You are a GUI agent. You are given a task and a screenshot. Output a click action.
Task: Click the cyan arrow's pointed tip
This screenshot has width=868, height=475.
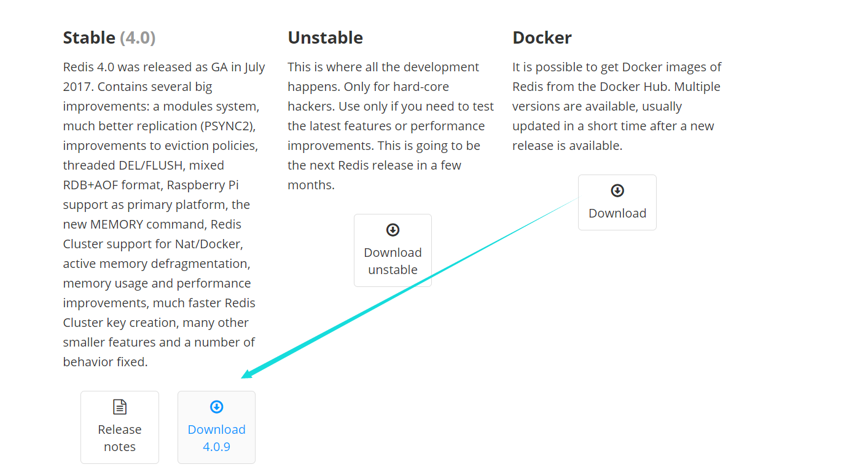(x=244, y=377)
